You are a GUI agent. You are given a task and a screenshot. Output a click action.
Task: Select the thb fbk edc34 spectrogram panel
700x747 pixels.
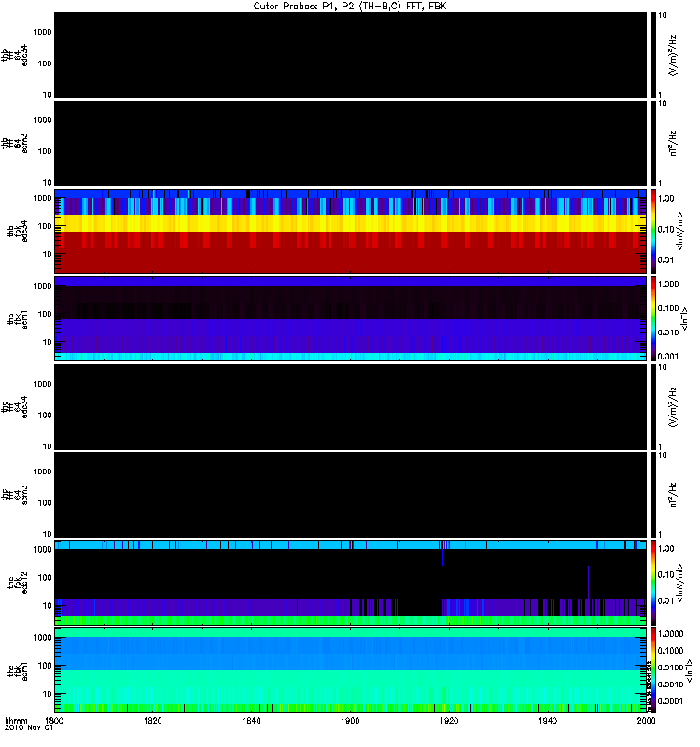(350, 231)
